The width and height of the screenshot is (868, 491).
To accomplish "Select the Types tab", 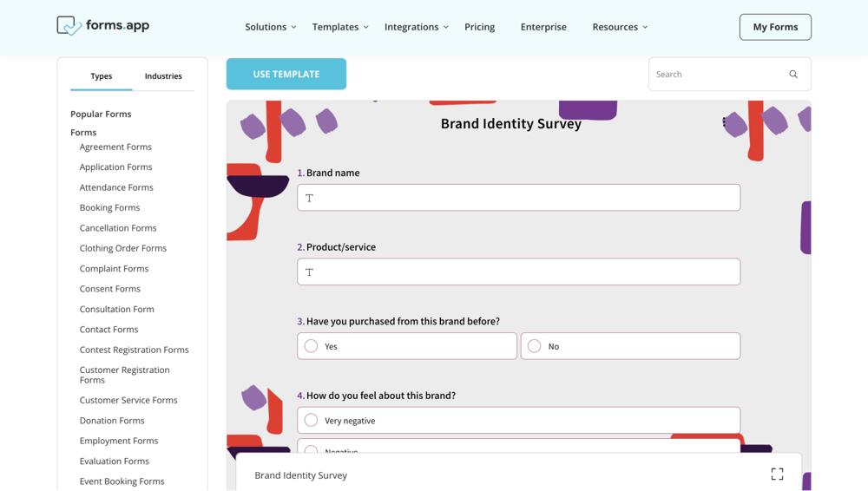I will [x=102, y=76].
